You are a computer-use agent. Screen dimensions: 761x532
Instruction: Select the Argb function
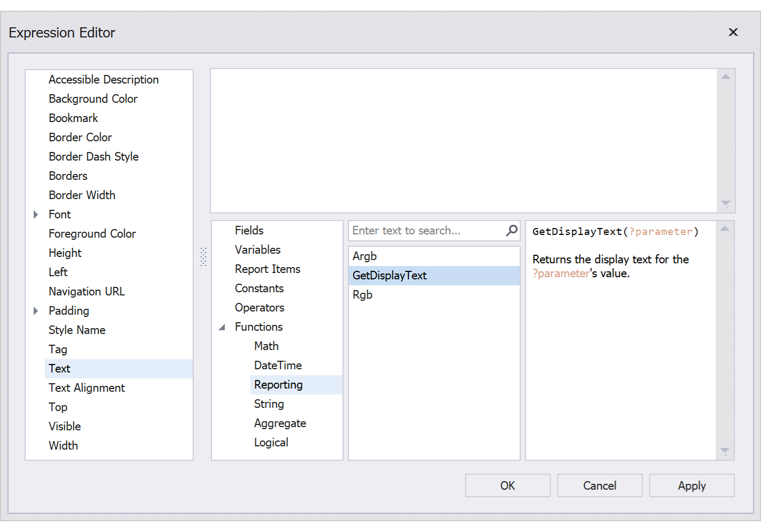pyautogui.click(x=364, y=256)
